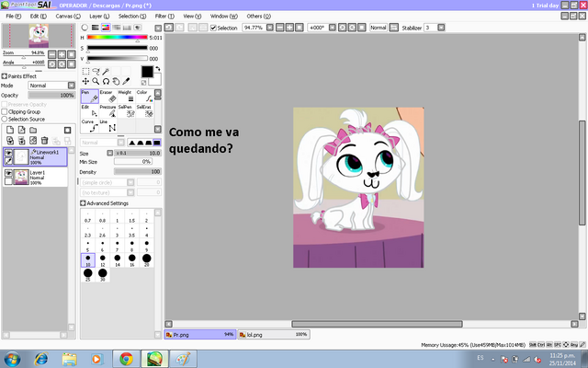Create a new linework layer
Viewport: 588px width, 368px height.
[22, 130]
